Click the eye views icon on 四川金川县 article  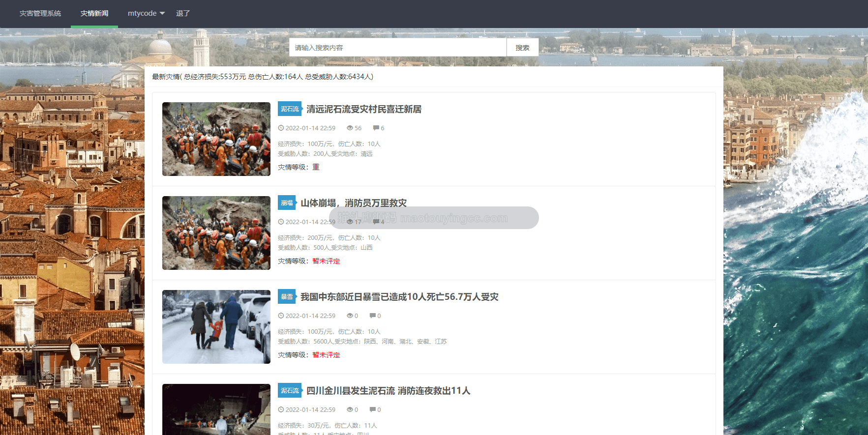pyautogui.click(x=350, y=409)
